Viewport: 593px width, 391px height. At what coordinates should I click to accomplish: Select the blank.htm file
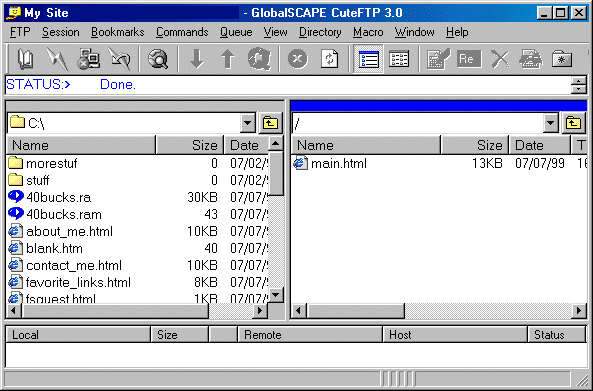pyautogui.click(x=45, y=248)
